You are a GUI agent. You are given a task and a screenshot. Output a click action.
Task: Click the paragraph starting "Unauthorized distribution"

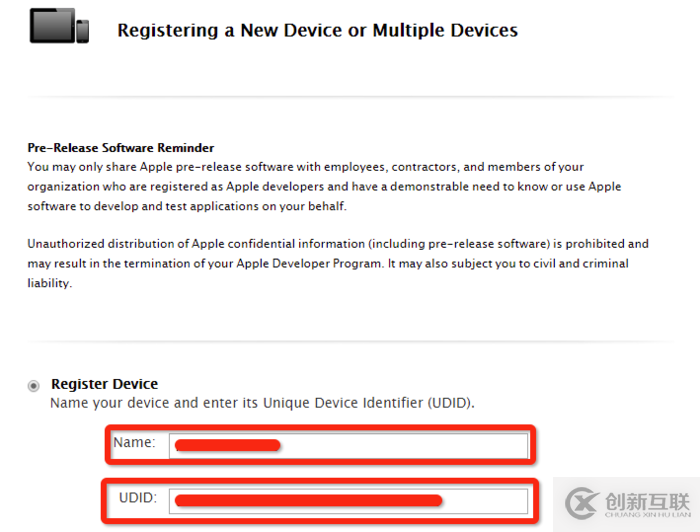338,263
